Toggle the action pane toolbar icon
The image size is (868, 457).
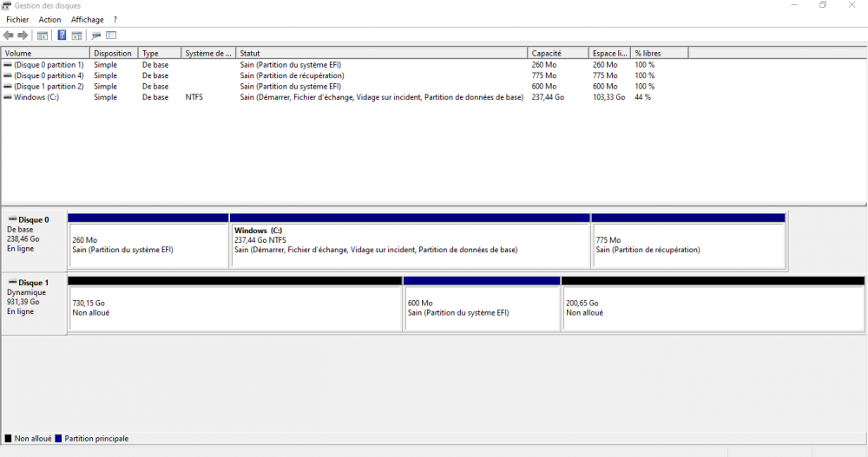(77, 36)
